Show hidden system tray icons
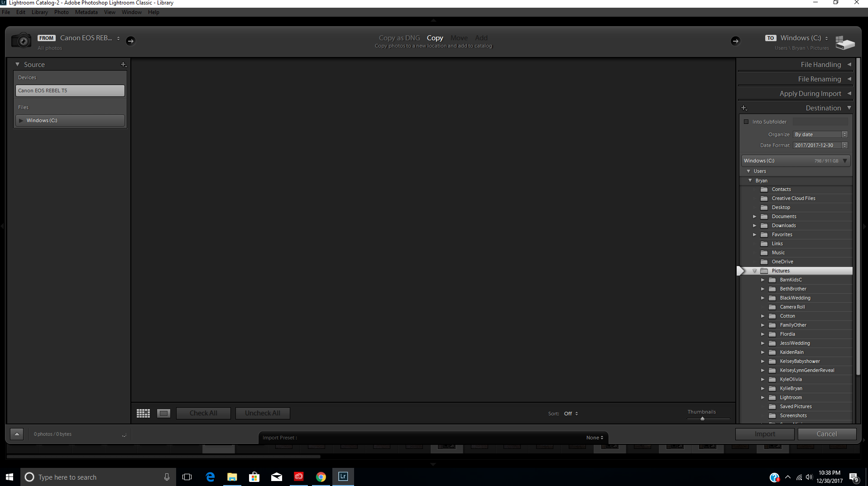The width and height of the screenshot is (868, 486). 788,477
